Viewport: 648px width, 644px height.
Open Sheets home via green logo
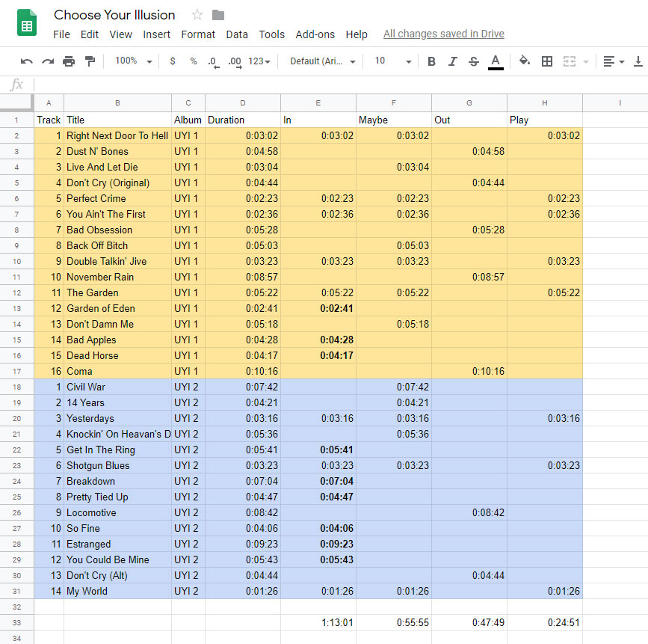tap(27, 23)
